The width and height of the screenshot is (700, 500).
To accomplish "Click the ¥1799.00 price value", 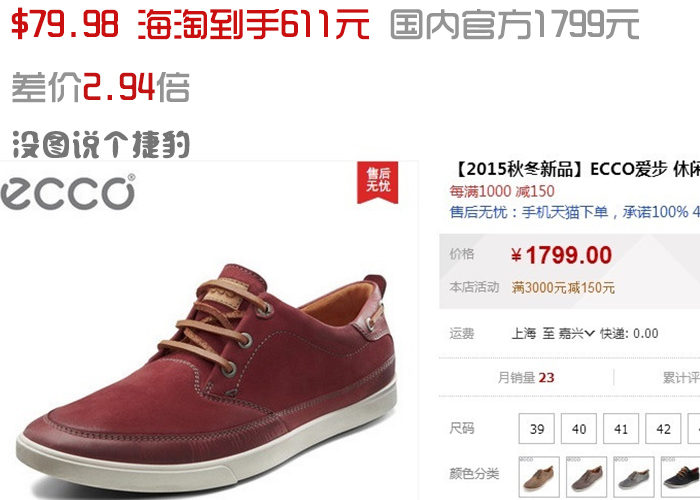I will pos(561,255).
